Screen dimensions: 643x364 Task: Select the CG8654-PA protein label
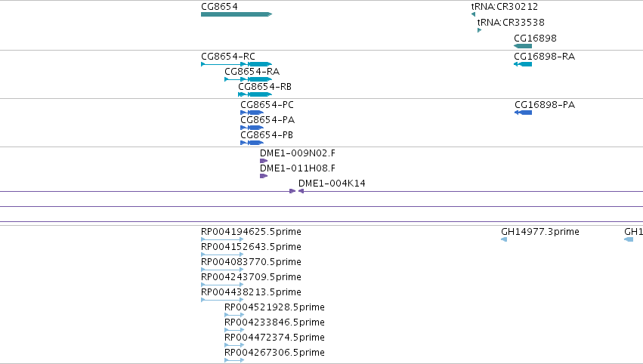tap(267, 120)
